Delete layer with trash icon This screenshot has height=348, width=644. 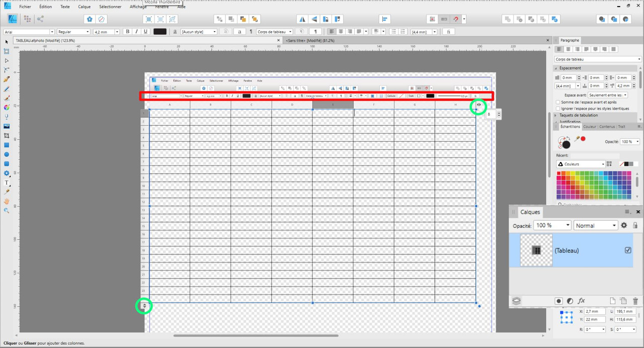(x=635, y=301)
